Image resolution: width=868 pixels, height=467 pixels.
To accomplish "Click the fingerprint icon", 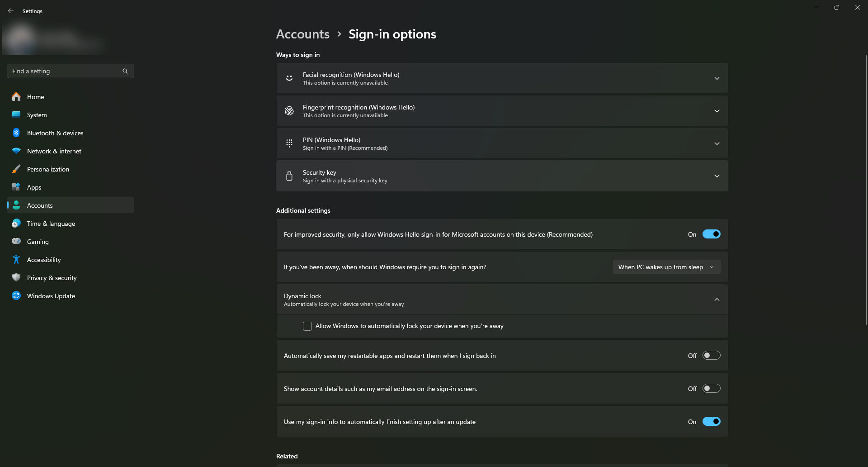I will click(289, 111).
